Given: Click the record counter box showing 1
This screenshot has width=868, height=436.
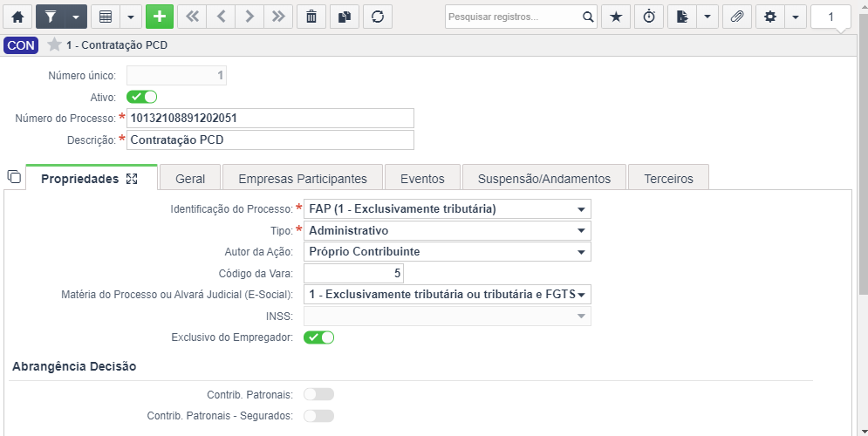Looking at the screenshot, I should tap(830, 17).
